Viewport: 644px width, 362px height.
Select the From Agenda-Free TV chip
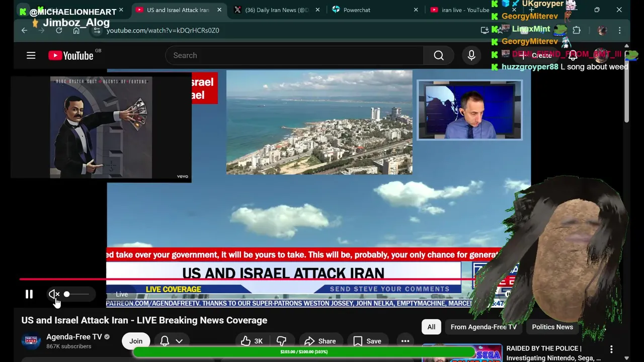(x=484, y=327)
